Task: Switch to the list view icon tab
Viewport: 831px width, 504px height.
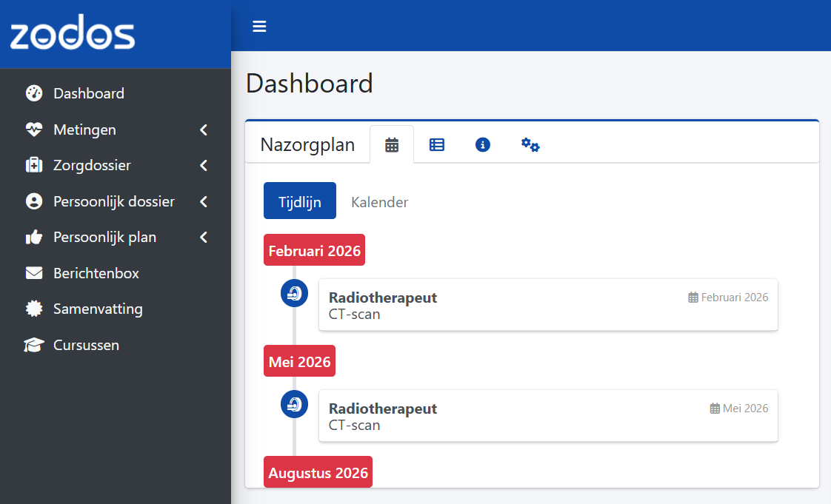Action: [437, 145]
